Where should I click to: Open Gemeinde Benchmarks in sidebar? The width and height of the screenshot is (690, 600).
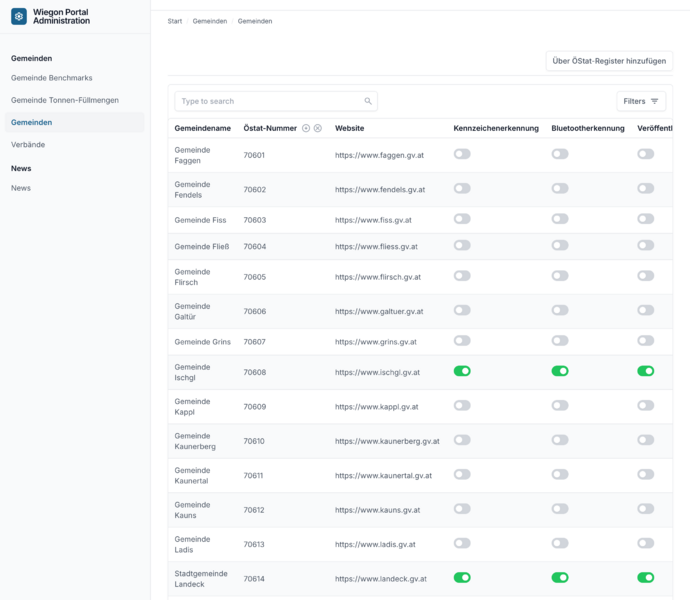(x=52, y=78)
